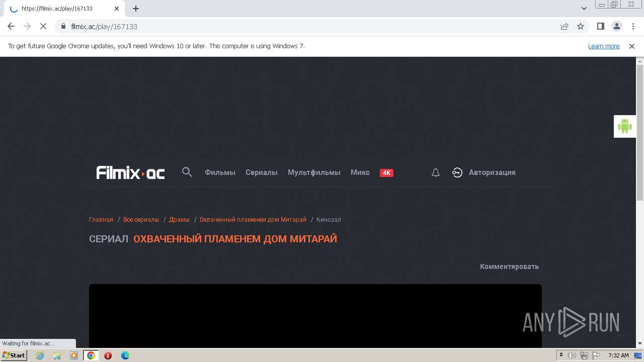Open the Opera taskbar icon
Image resolution: width=644 pixels, height=362 pixels.
coord(108,355)
